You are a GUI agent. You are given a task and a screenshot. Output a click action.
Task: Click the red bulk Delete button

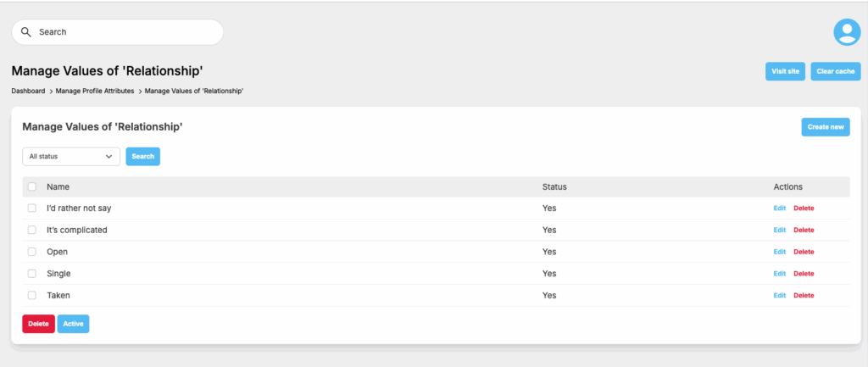tap(38, 324)
